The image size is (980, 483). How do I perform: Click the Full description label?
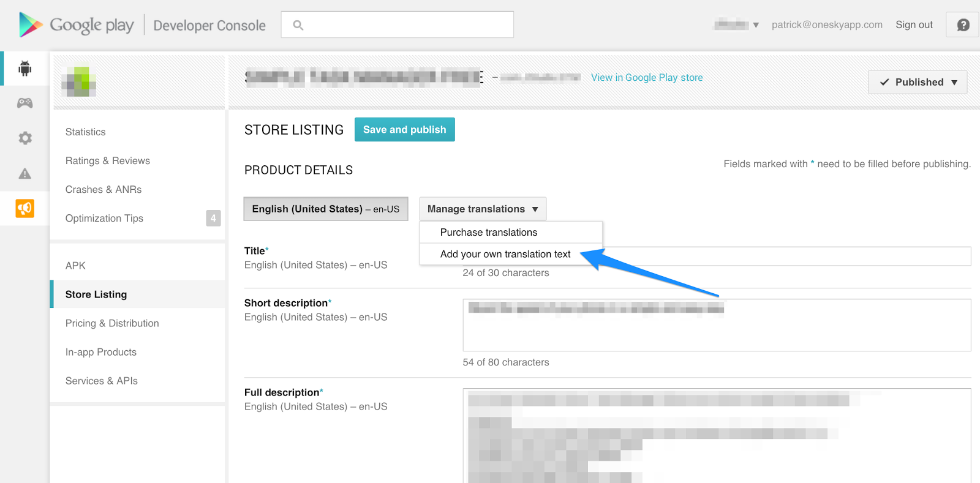coord(283,392)
